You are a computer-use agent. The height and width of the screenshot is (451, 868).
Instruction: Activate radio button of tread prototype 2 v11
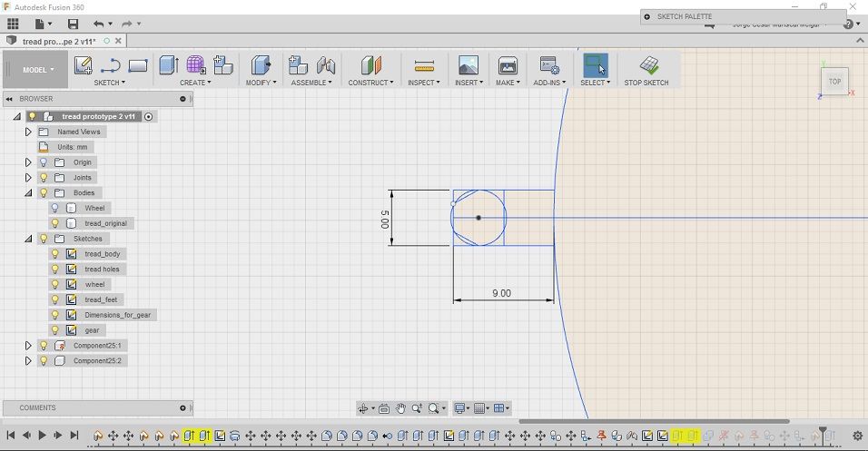coord(148,116)
